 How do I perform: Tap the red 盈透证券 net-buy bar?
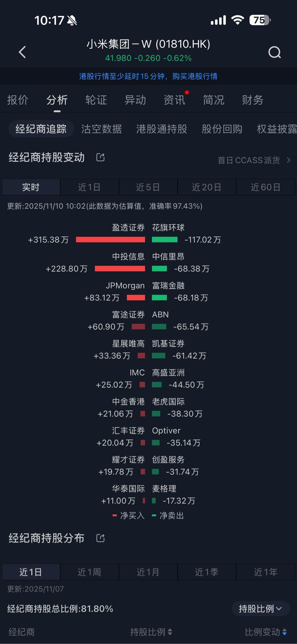pyautogui.click(x=111, y=240)
